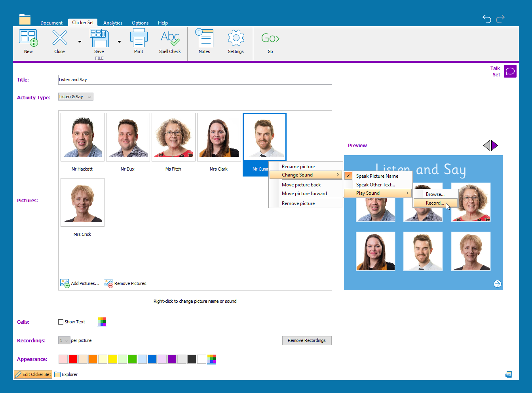Click the Save icon in the ribbon
532x393 pixels.
(99, 38)
